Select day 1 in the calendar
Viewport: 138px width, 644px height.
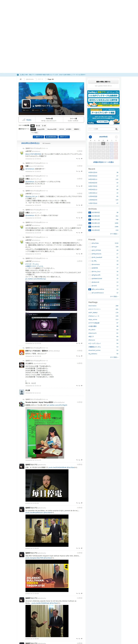(103, 144)
